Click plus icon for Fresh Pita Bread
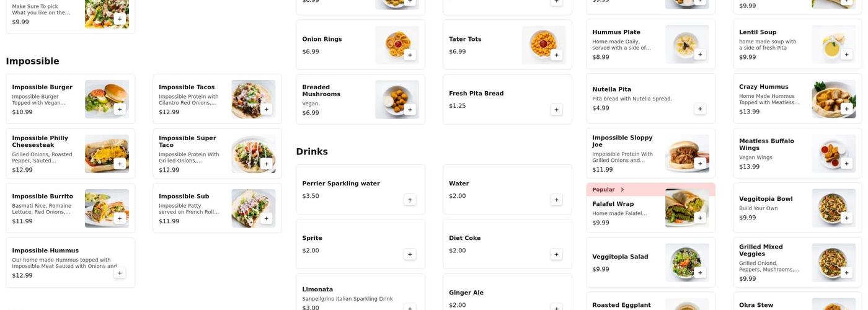The height and width of the screenshot is (310, 868). tap(556, 110)
